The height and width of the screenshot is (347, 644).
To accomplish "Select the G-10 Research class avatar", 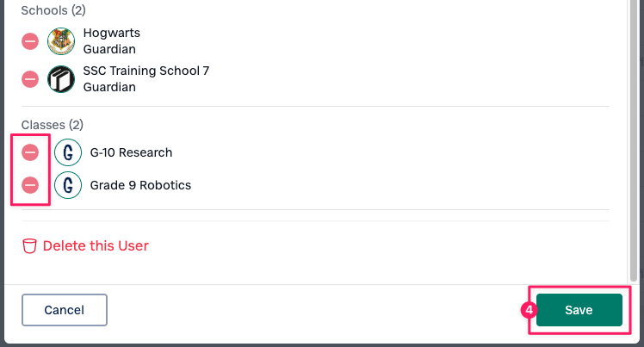I will pos(68,152).
